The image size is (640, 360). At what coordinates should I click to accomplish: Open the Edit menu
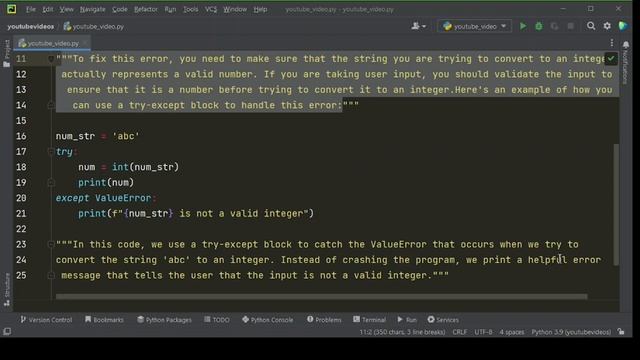pos(47,9)
